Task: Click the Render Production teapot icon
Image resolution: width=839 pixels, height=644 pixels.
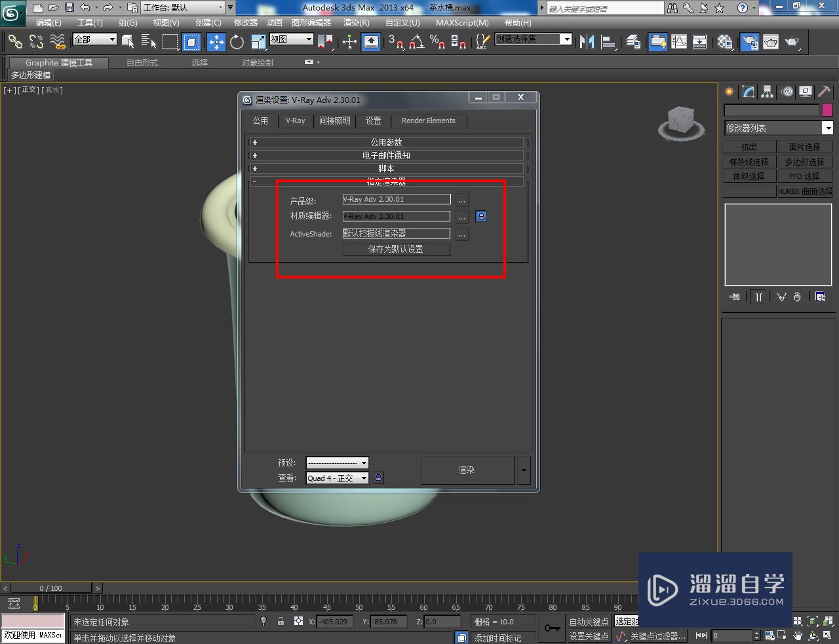Action: click(x=792, y=42)
